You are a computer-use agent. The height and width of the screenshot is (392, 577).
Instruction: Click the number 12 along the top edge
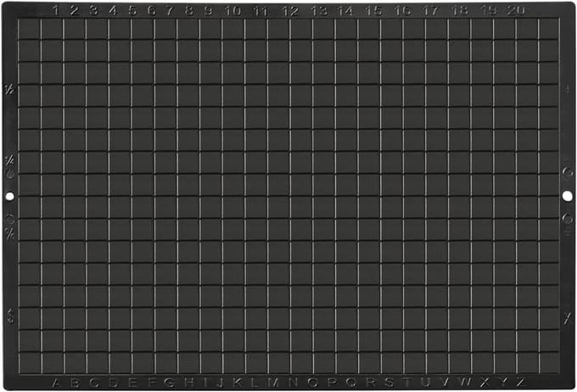(x=290, y=11)
